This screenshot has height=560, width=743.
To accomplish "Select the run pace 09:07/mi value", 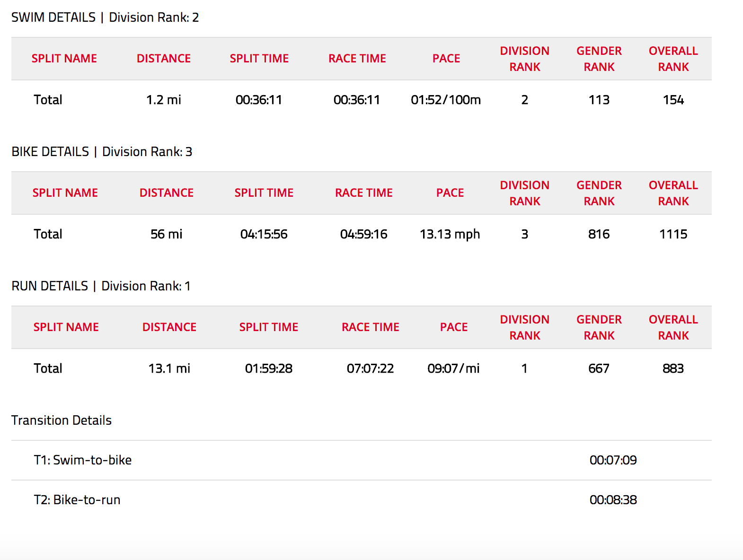I will pos(453,368).
